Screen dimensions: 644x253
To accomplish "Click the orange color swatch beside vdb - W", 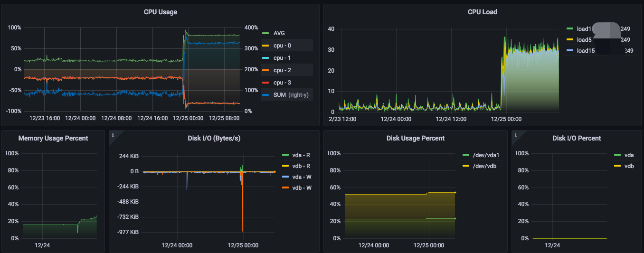I will click(285, 188).
